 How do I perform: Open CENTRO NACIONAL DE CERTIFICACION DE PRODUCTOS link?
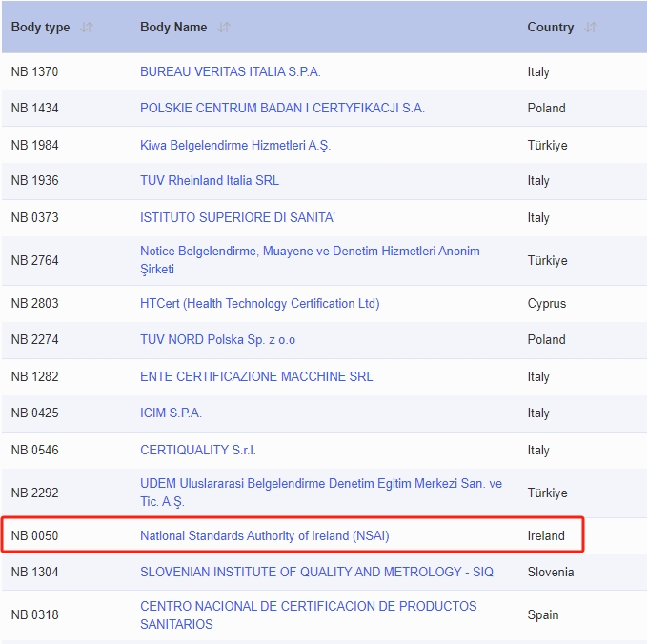point(308,614)
